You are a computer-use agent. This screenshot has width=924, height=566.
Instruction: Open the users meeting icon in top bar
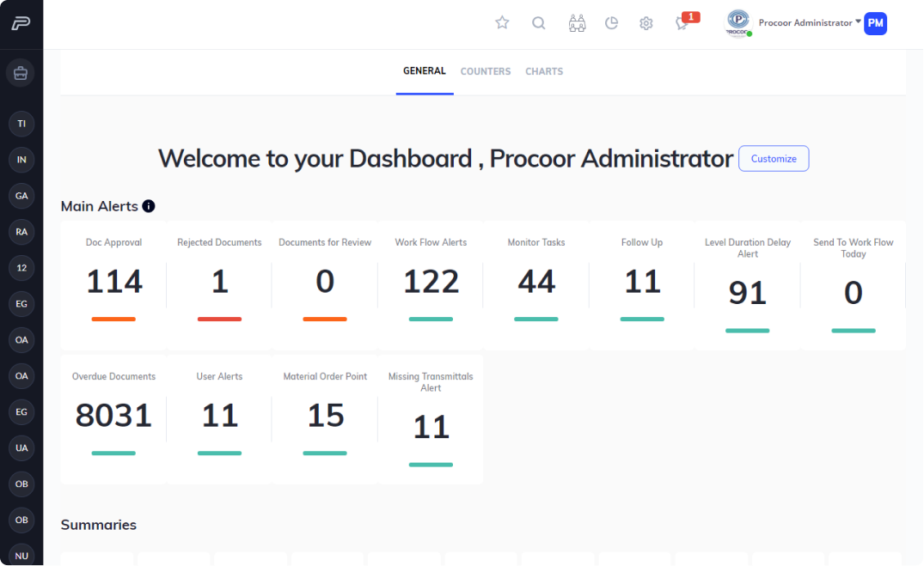(577, 23)
